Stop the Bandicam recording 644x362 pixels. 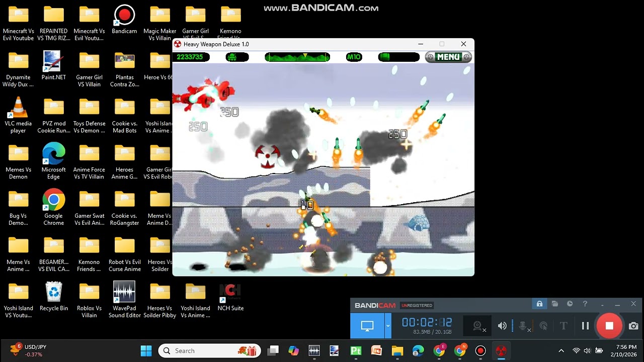pos(609,326)
